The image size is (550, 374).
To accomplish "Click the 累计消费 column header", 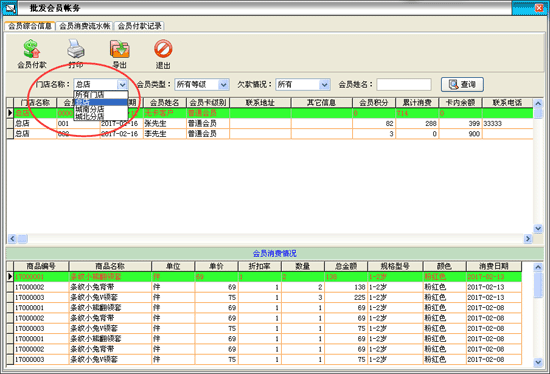I will [x=417, y=103].
